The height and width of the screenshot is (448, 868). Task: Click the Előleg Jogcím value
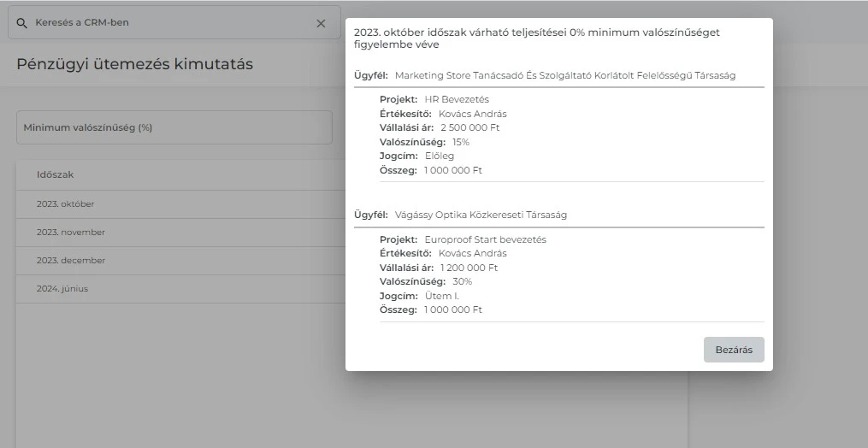click(440, 156)
